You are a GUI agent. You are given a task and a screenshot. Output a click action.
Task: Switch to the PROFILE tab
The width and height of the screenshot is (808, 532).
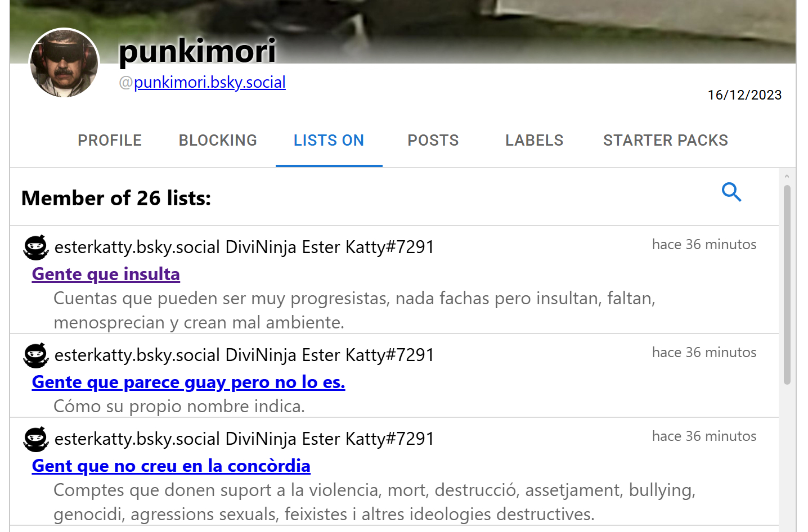(x=110, y=141)
